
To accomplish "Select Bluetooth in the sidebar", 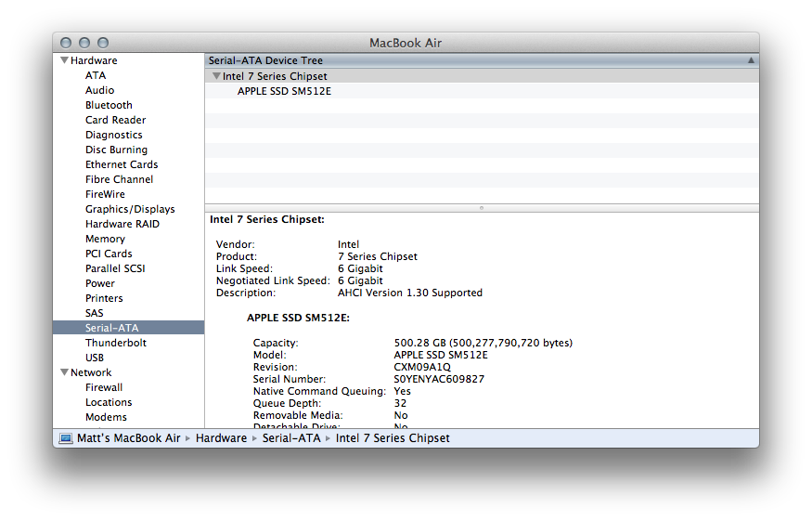I will 109,105.
